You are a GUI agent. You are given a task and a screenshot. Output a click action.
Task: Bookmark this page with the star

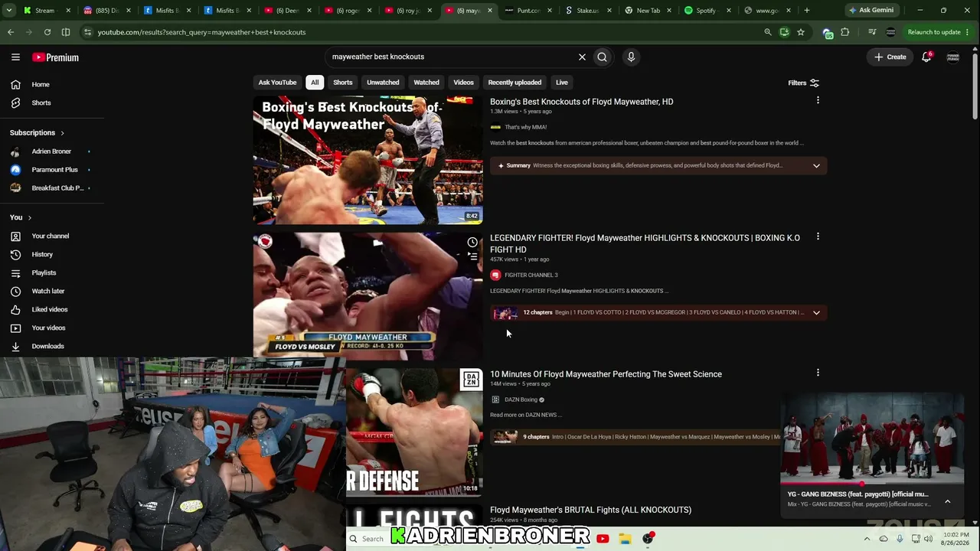tap(801, 32)
